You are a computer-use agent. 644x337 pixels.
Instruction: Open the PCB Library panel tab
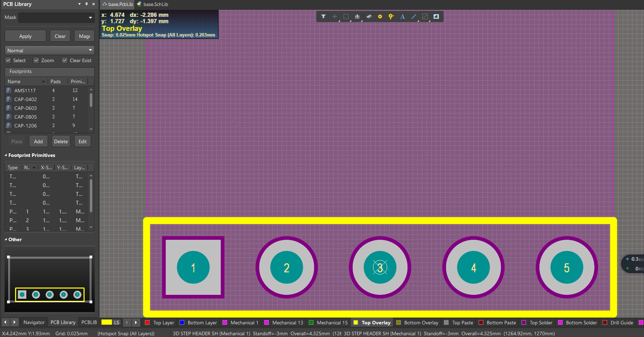(x=63, y=322)
